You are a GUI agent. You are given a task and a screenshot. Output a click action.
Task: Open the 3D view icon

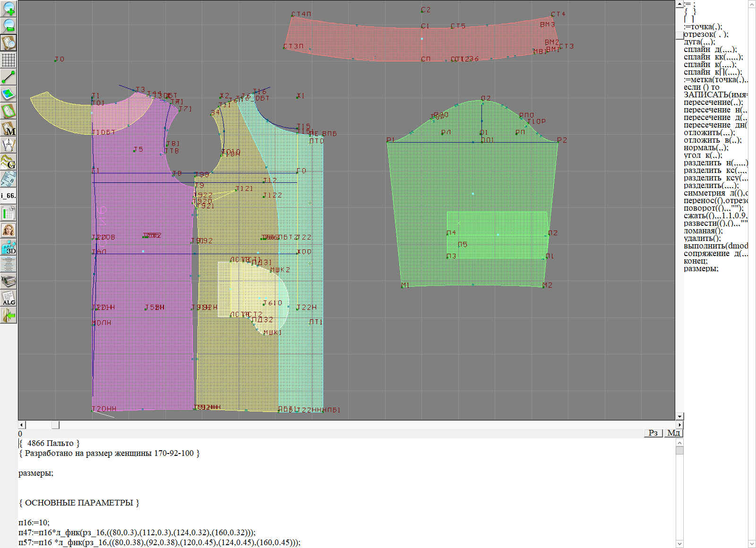[x=9, y=248]
